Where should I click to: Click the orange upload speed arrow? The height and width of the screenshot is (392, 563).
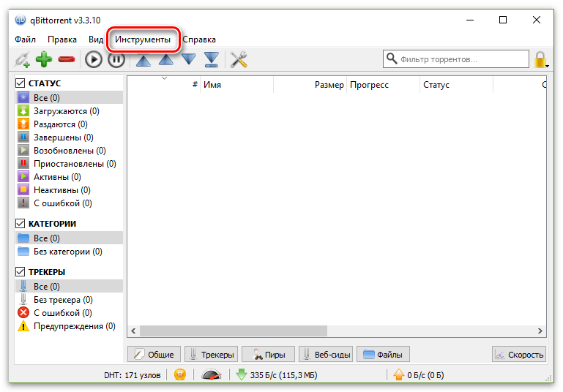(x=398, y=374)
